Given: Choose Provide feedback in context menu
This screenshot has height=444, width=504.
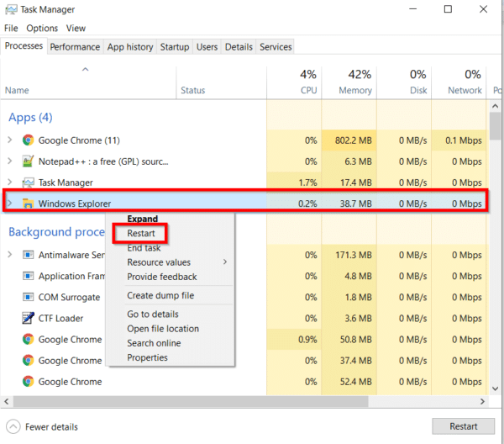Looking at the screenshot, I should (x=162, y=277).
